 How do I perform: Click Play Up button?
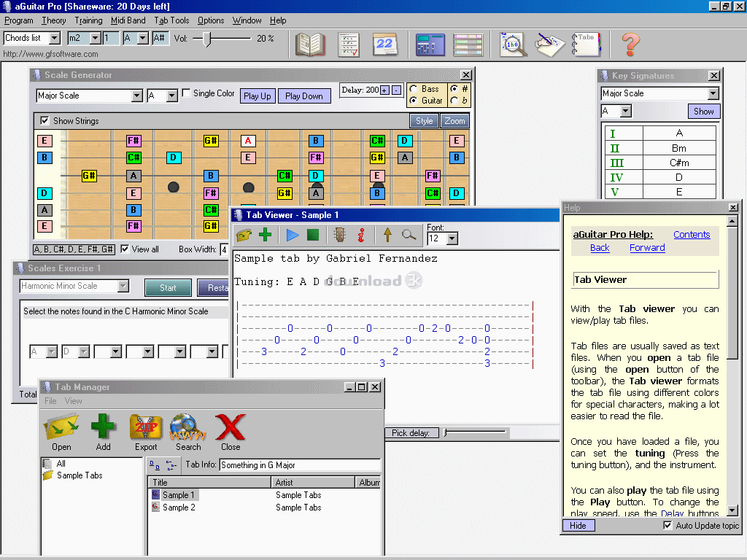coord(258,96)
